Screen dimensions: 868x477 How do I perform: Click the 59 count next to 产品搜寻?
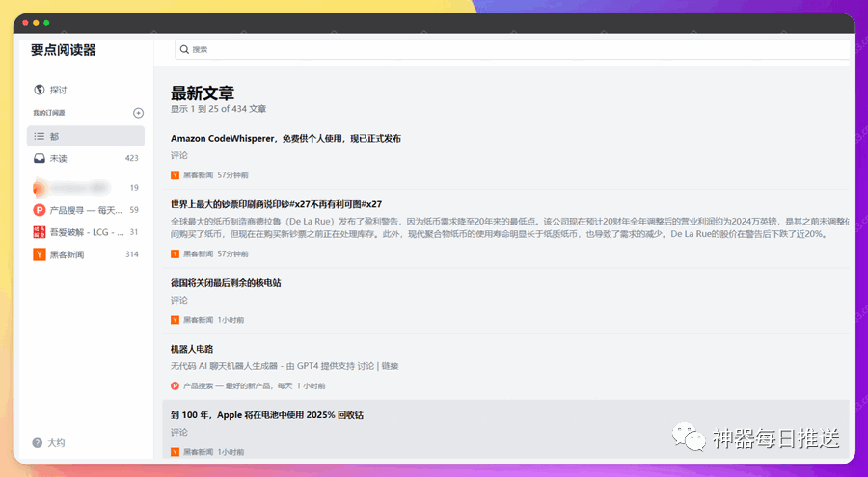[134, 210]
